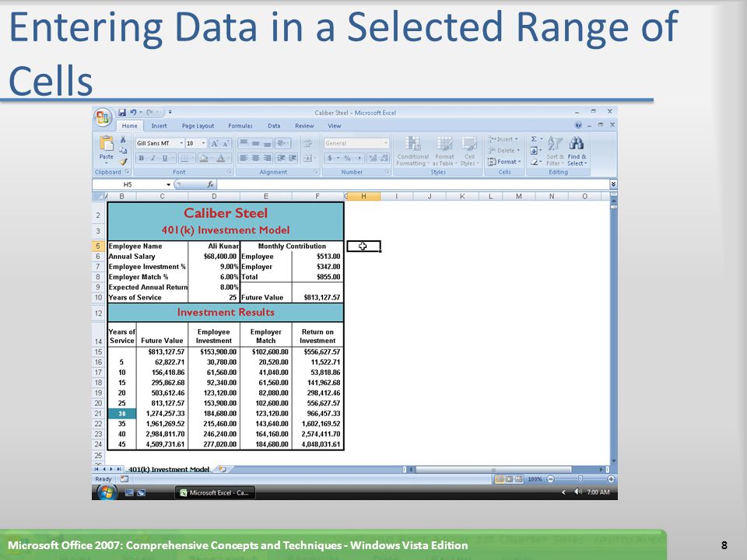Switch to Page Break Preview in status bar
The width and height of the screenshot is (747, 560).
pos(518,479)
